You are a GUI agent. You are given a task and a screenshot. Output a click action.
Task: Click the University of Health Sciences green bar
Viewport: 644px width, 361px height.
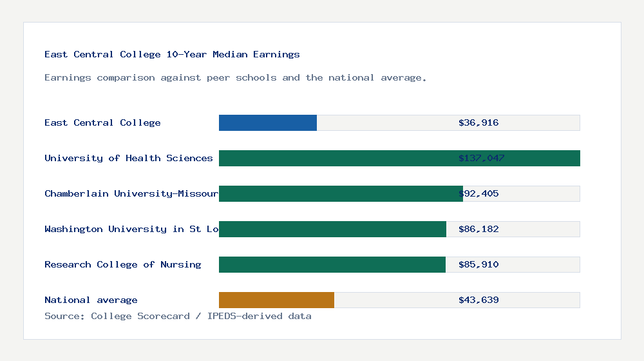(399, 159)
